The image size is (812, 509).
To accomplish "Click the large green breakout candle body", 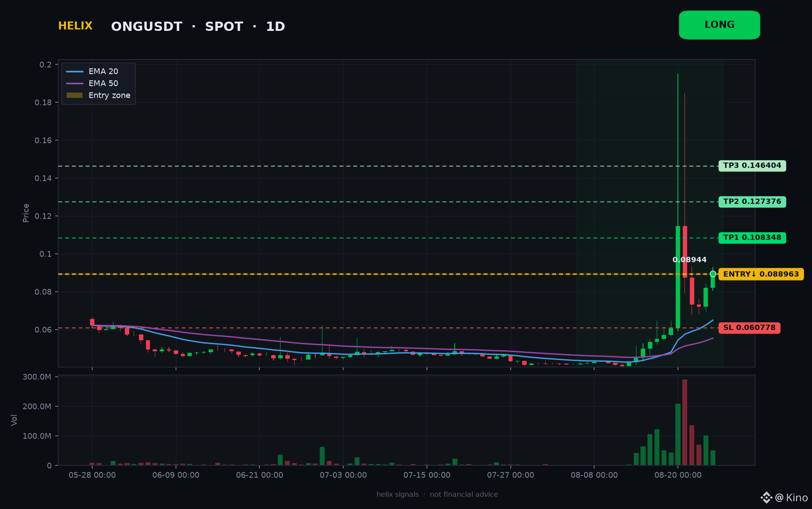I will pyautogui.click(x=678, y=277).
